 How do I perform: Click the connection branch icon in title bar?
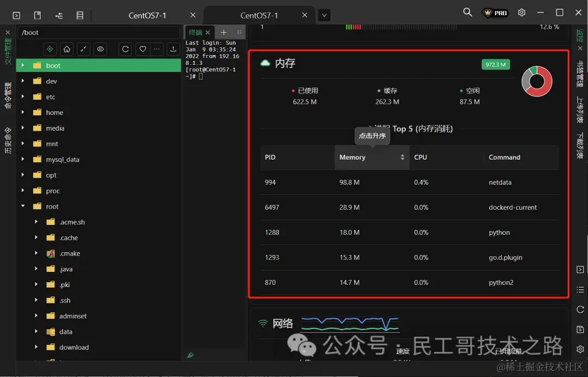(x=59, y=15)
